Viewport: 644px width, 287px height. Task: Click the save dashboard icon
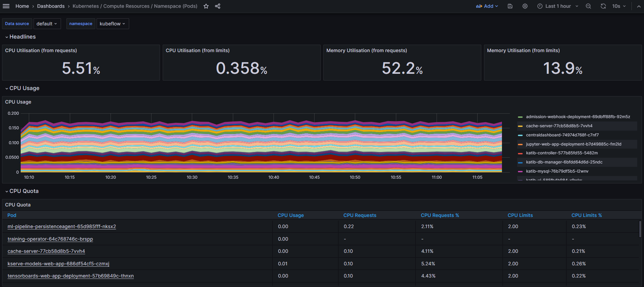click(510, 6)
